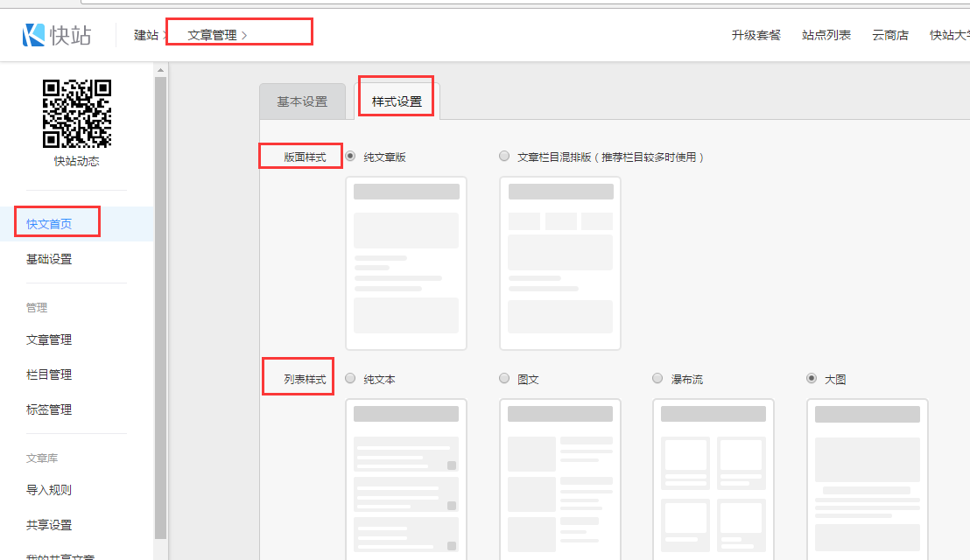Image resolution: width=970 pixels, height=560 pixels.
Task: Choose the 纯文本 list style radio
Action: (351, 379)
